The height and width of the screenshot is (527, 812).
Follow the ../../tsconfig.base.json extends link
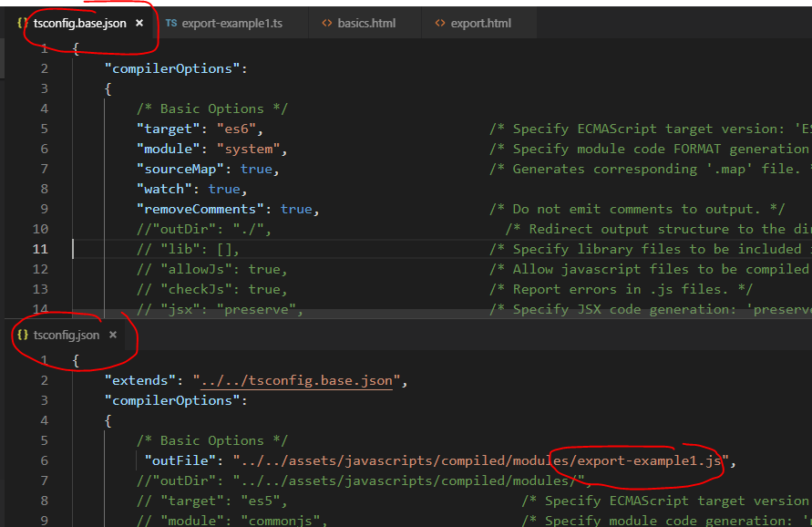(296, 380)
